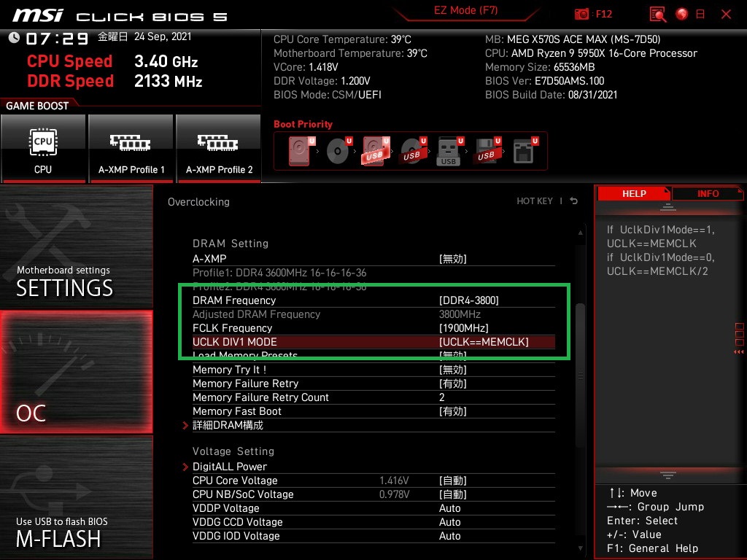Select USB optical drive boot device icon
Screen dimensions: 747x560
click(x=413, y=152)
